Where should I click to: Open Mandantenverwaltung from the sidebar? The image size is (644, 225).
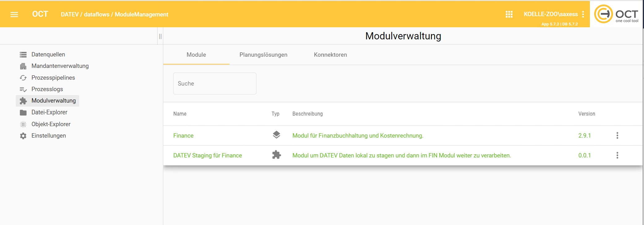click(60, 66)
